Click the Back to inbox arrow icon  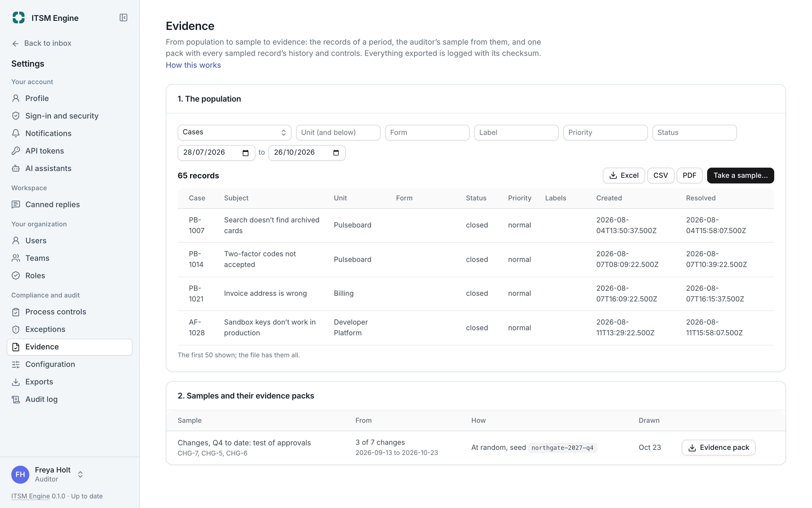click(16, 43)
